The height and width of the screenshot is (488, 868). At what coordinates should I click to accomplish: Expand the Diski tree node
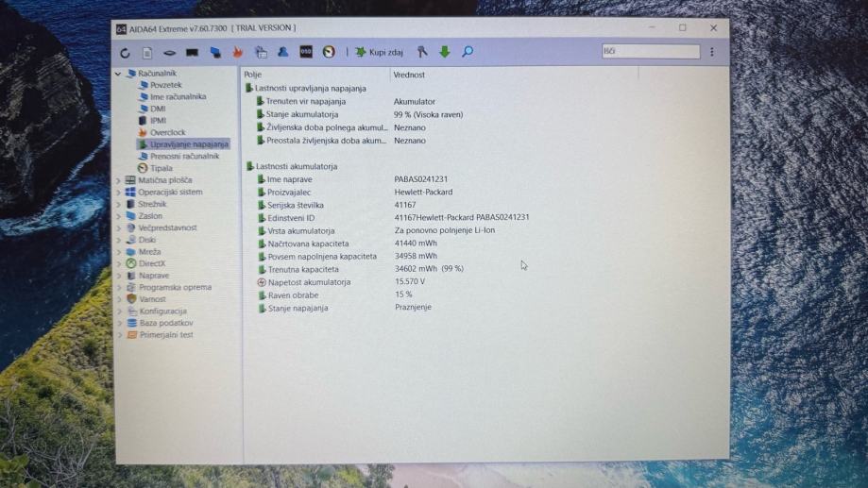point(119,240)
